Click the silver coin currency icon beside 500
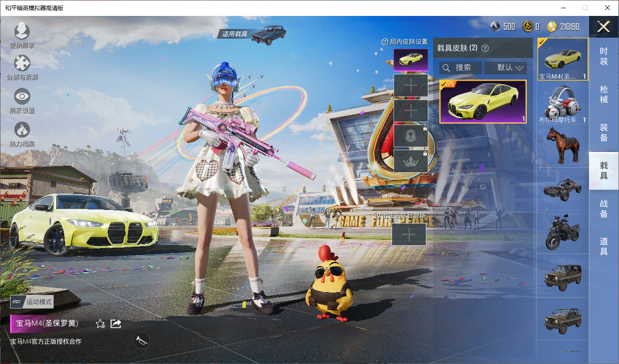Viewport: 619px width, 364px height. pos(495,27)
